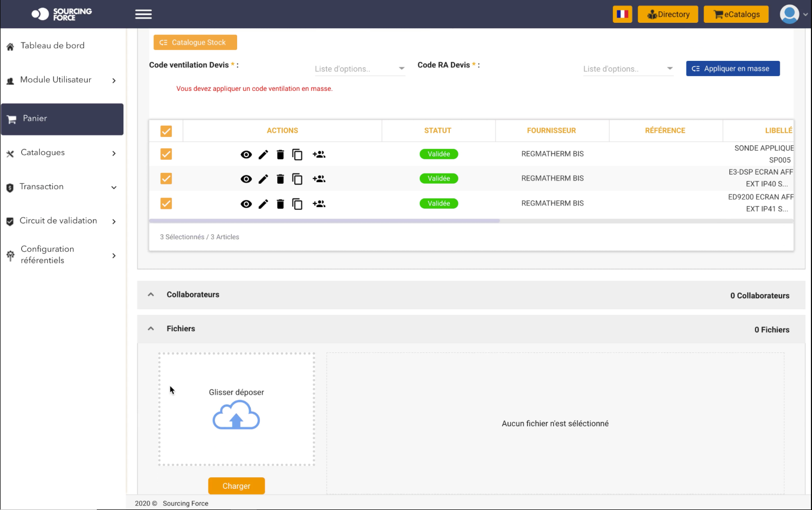Screen dimensions: 812x510
Task: Open the Code RA Devis dropdown
Action: click(628, 69)
